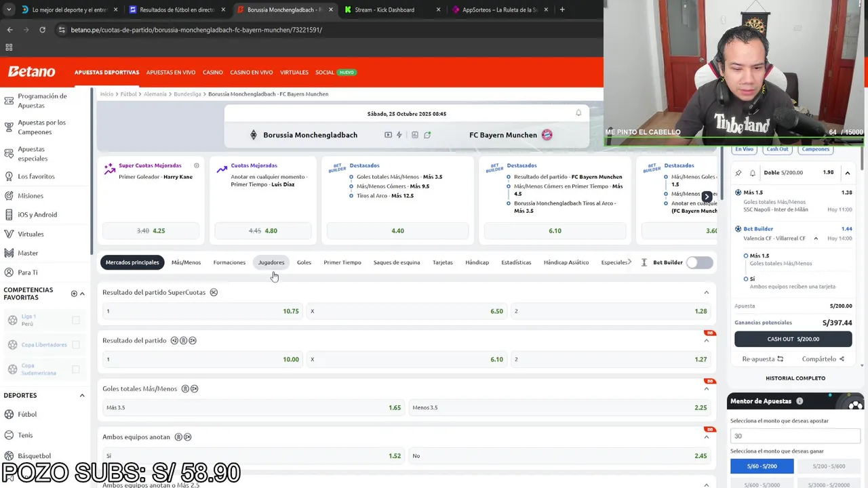Click the bet amount input field showing 30
Screen dimensions: 868x488
coord(796,436)
